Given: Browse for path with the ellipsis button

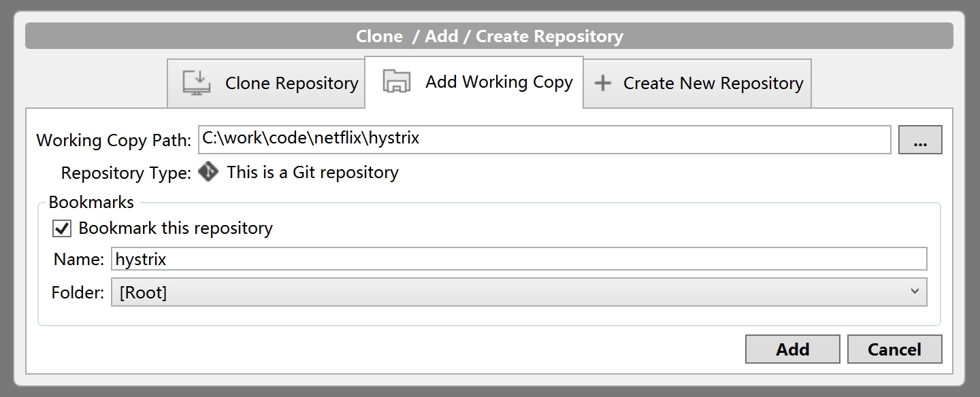Looking at the screenshot, I should click(x=920, y=140).
